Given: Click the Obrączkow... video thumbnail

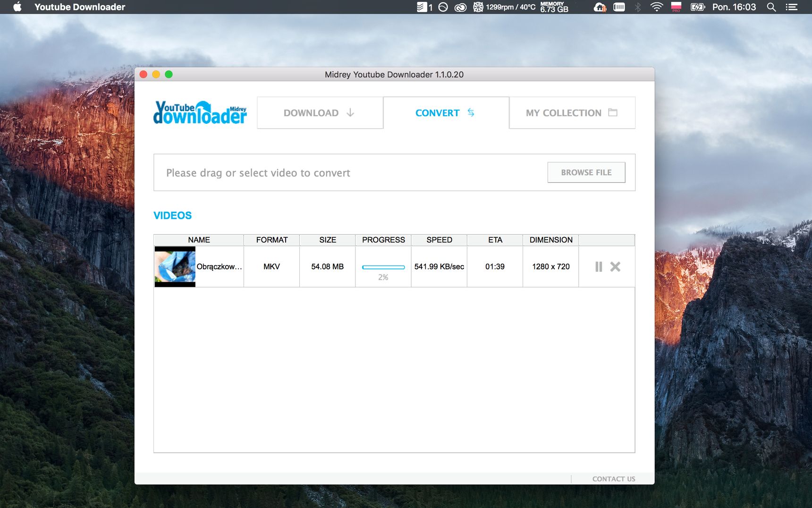Looking at the screenshot, I should click(175, 267).
